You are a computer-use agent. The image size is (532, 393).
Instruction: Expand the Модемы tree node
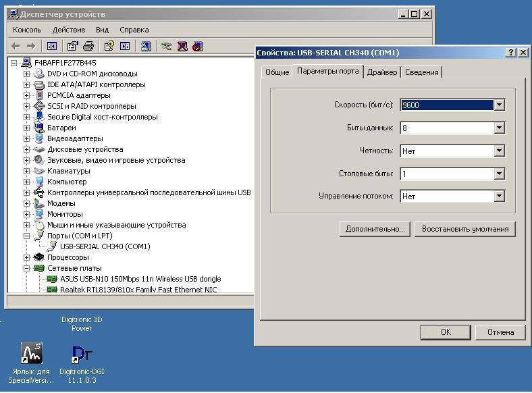pos(26,203)
